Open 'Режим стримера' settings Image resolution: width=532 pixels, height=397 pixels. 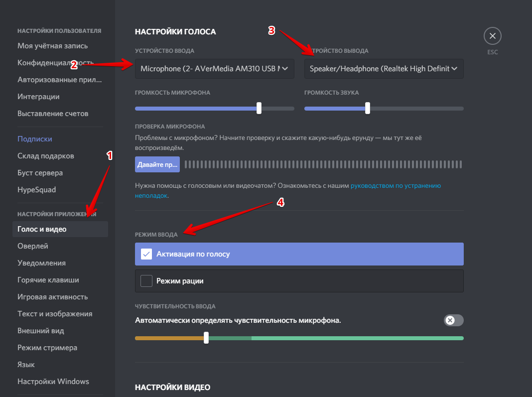pyautogui.click(x=47, y=348)
